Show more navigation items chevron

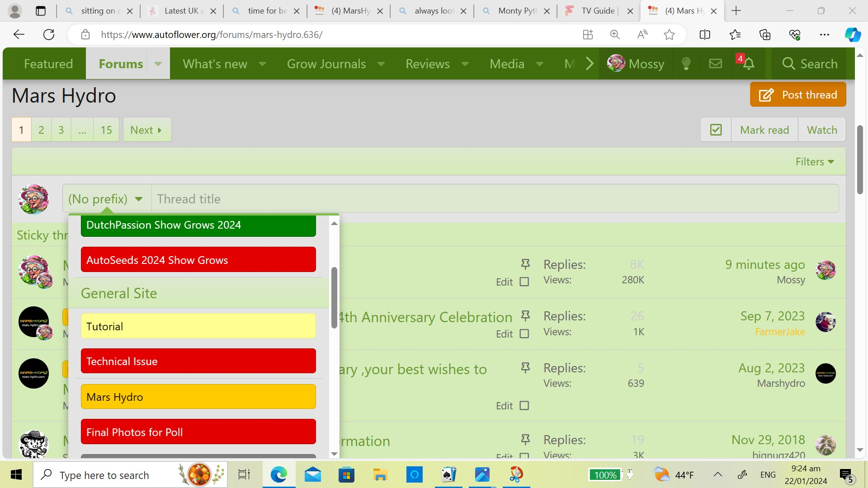tap(590, 64)
